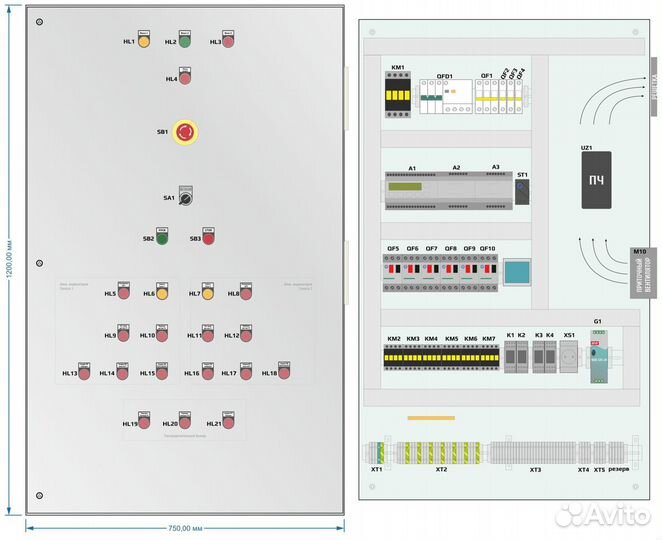Select the yellow HL6 indicator lamp
Viewport: 662px width, 540px height.
coord(162,293)
